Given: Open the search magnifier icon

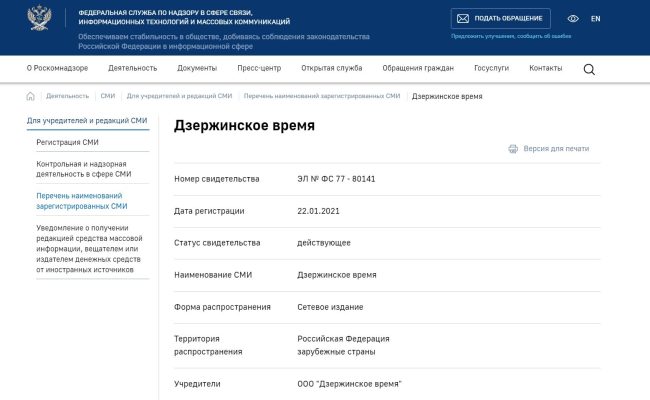Looking at the screenshot, I should click(x=589, y=69).
